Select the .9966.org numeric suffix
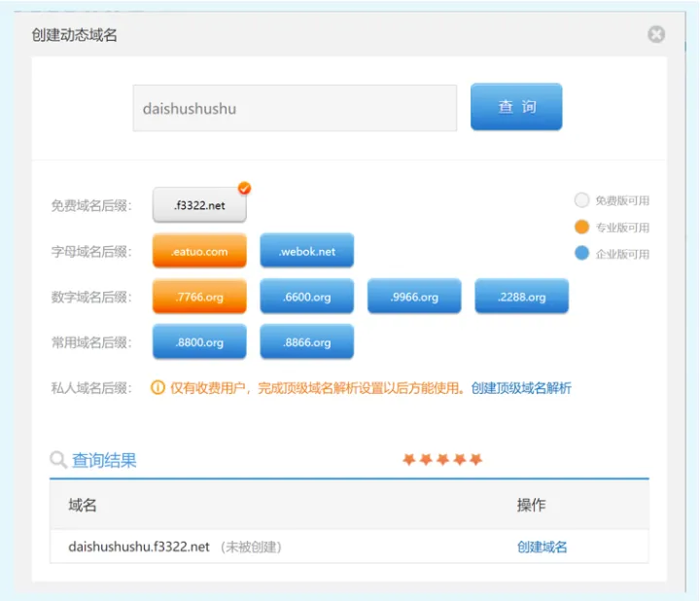The image size is (700, 601). coord(414,297)
